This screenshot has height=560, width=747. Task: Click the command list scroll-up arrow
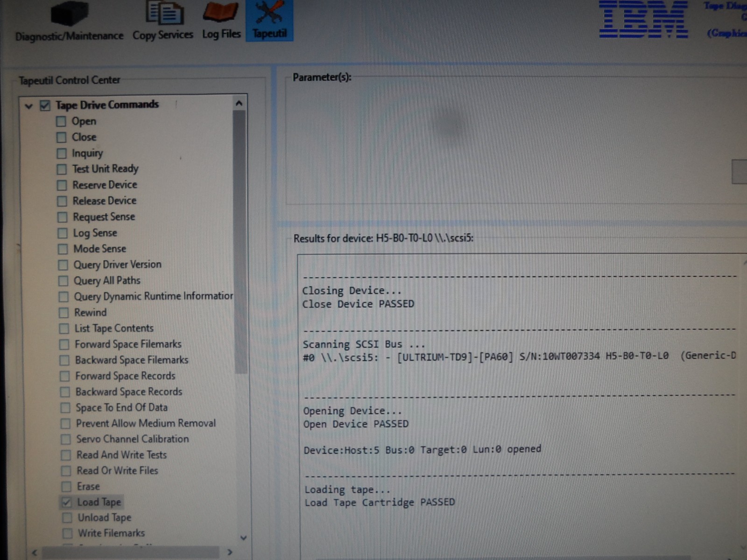pyautogui.click(x=239, y=103)
